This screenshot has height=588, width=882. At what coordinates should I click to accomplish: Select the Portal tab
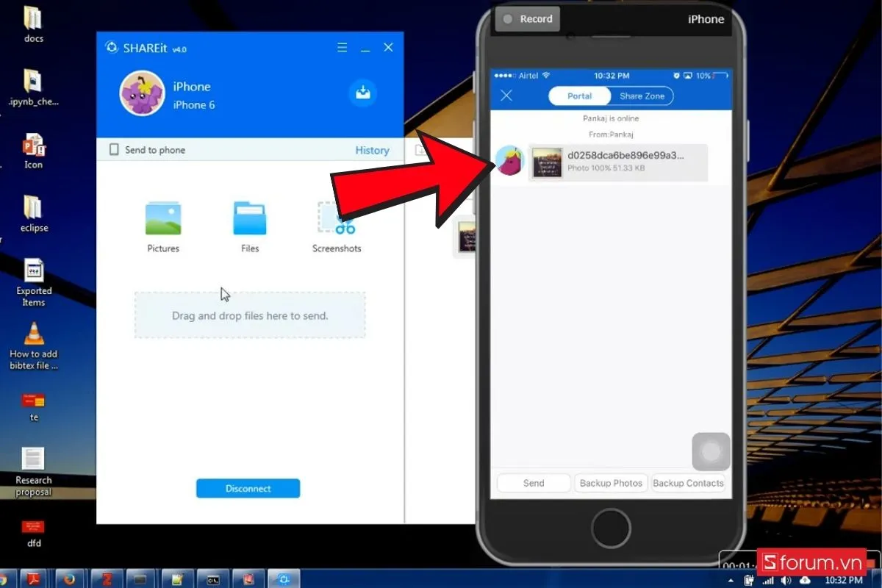pos(579,96)
